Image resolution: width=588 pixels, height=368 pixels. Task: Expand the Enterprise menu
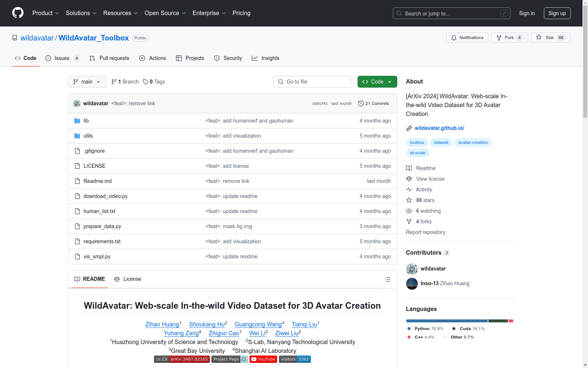click(x=209, y=13)
